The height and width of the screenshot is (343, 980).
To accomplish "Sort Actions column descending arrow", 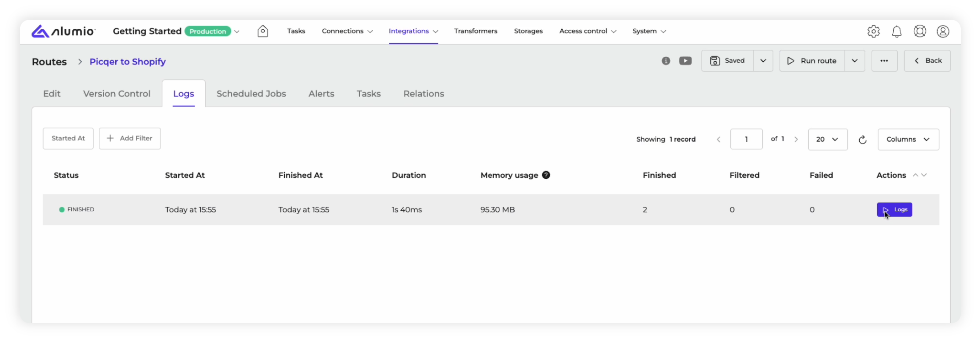I will click(x=924, y=175).
